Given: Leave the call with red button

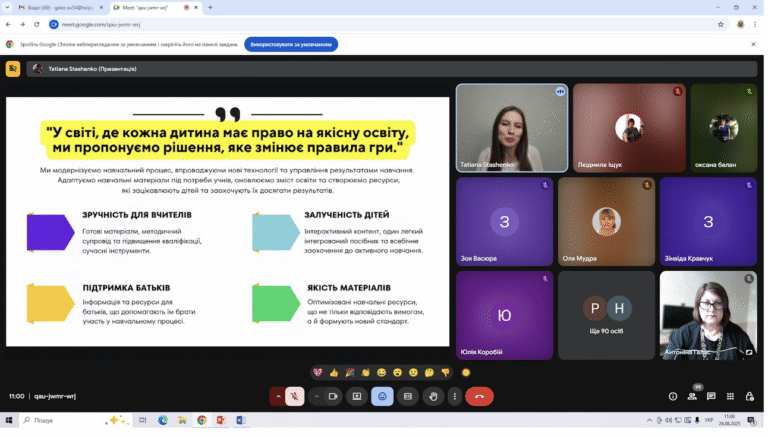Looking at the screenshot, I should tap(481, 398).
